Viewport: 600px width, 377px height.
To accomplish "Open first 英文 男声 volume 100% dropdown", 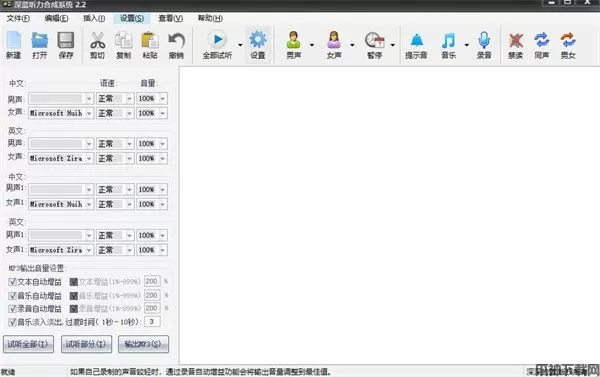I will 152,144.
